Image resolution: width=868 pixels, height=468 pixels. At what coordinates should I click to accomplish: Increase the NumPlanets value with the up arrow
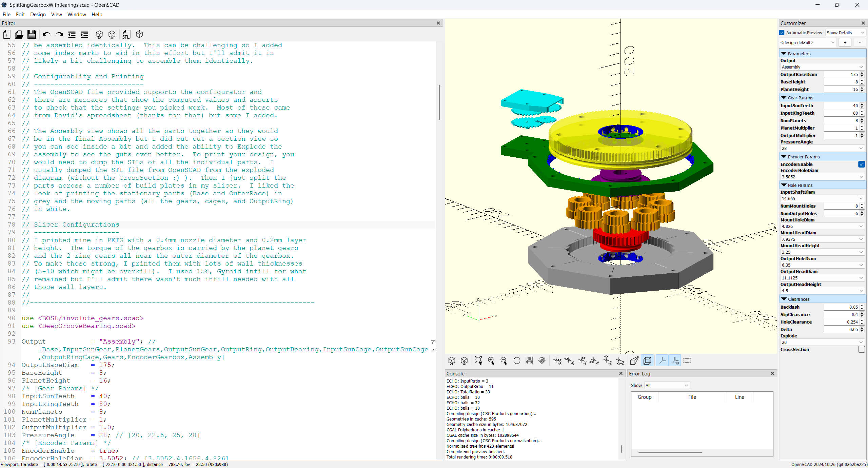862,119
